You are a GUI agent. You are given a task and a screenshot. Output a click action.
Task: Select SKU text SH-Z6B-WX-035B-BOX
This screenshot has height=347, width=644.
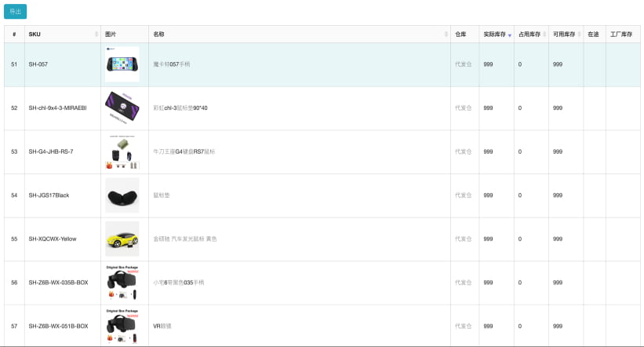[58, 283]
